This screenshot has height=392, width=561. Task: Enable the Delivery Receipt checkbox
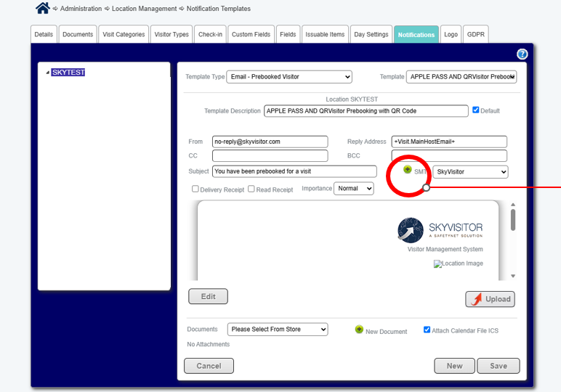pyautogui.click(x=195, y=189)
